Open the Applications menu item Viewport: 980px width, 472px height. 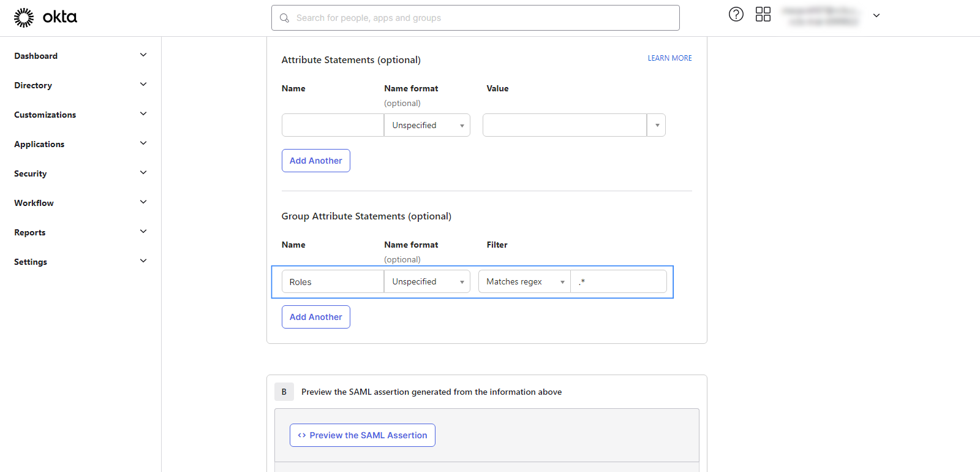[x=39, y=144]
